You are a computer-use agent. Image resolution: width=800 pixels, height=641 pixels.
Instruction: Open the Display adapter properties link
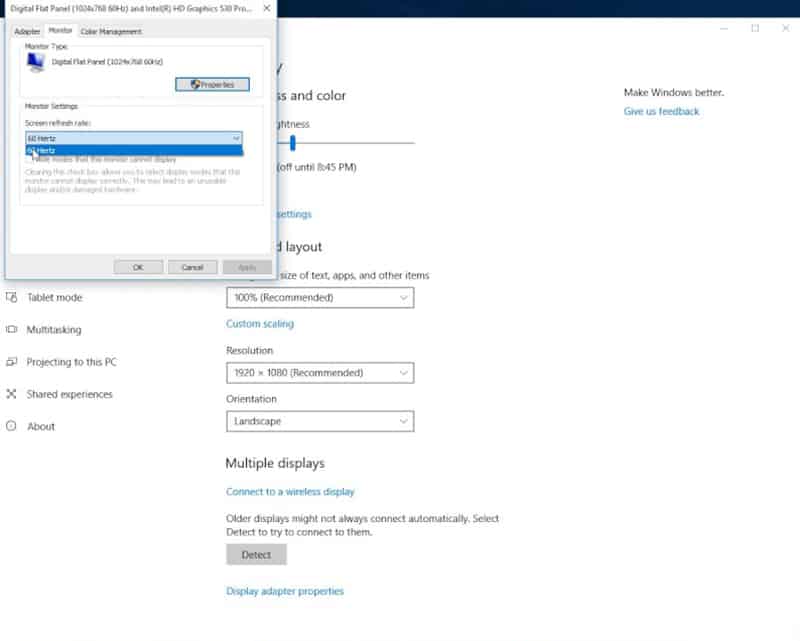coord(285,591)
